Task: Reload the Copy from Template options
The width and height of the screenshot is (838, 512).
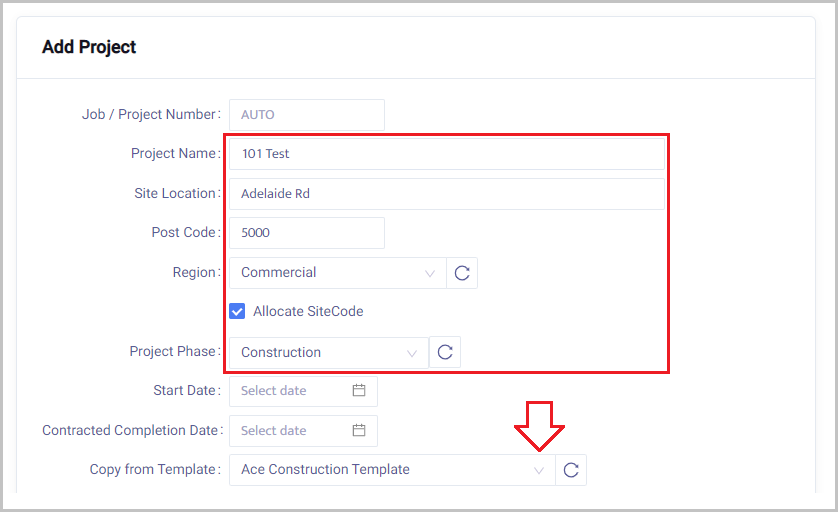Action: tap(571, 470)
